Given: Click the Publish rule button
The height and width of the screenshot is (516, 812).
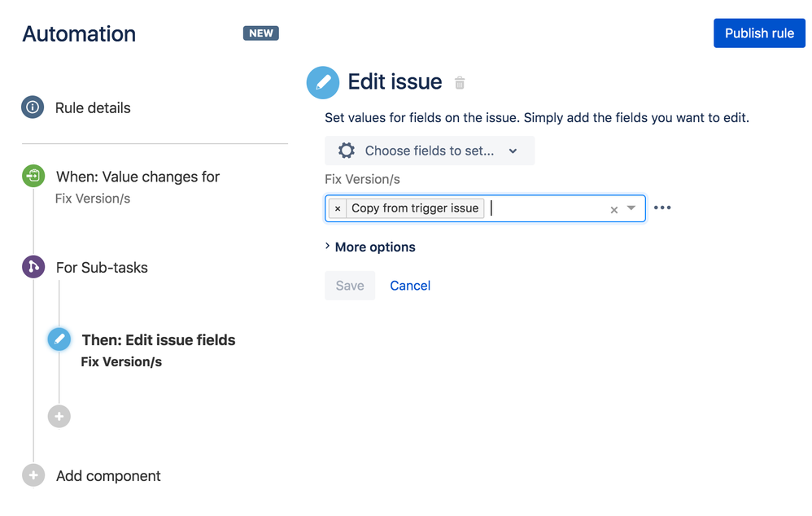Looking at the screenshot, I should pyautogui.click(x=758, y=33).
